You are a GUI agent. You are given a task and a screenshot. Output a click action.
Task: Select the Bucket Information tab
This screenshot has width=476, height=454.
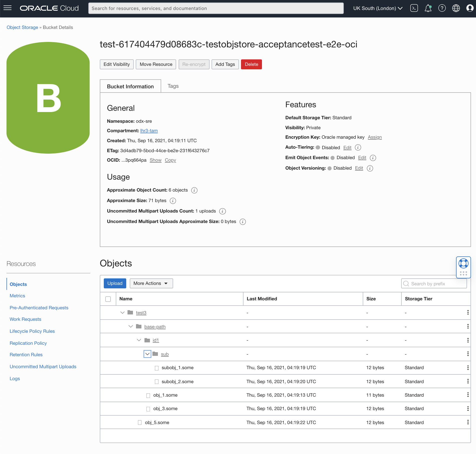coord(130,86)
